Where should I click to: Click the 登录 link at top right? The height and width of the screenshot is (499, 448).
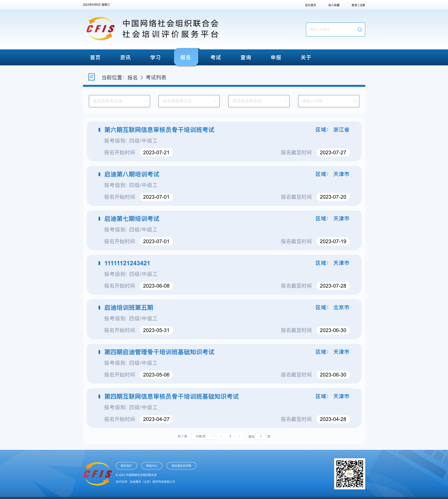point(354,5)
